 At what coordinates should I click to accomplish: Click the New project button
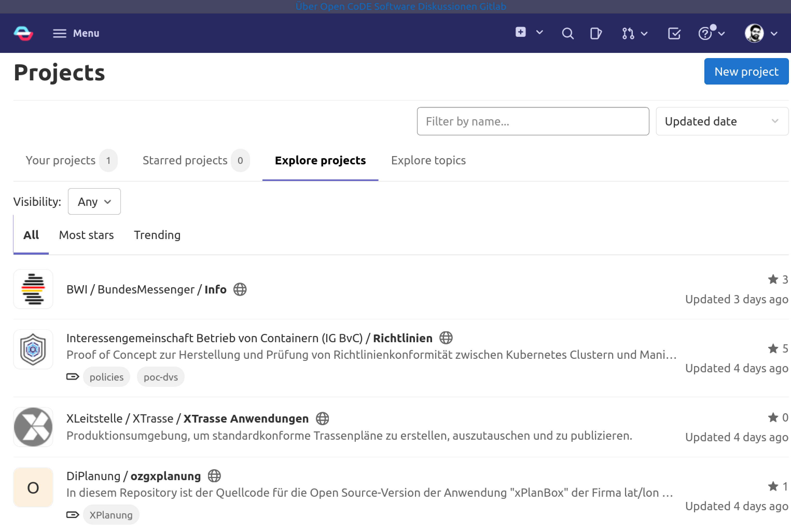pos(746,71)
